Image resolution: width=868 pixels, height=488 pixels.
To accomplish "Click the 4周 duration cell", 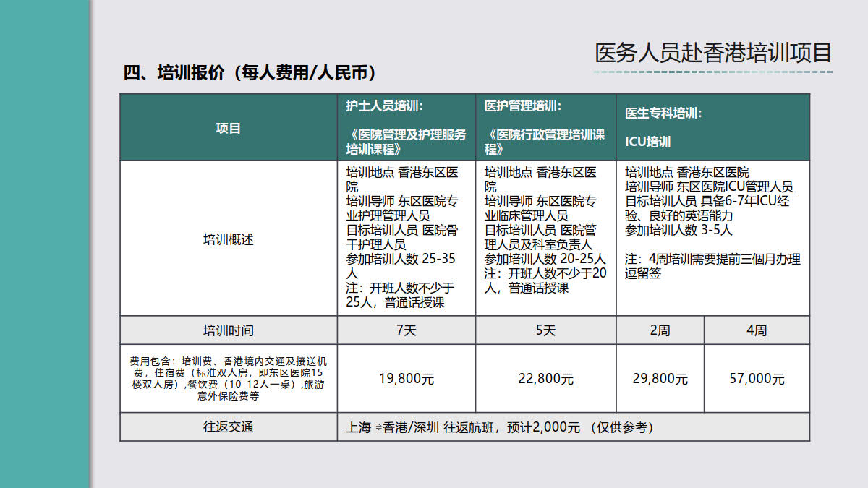I will tap(757, 330).
